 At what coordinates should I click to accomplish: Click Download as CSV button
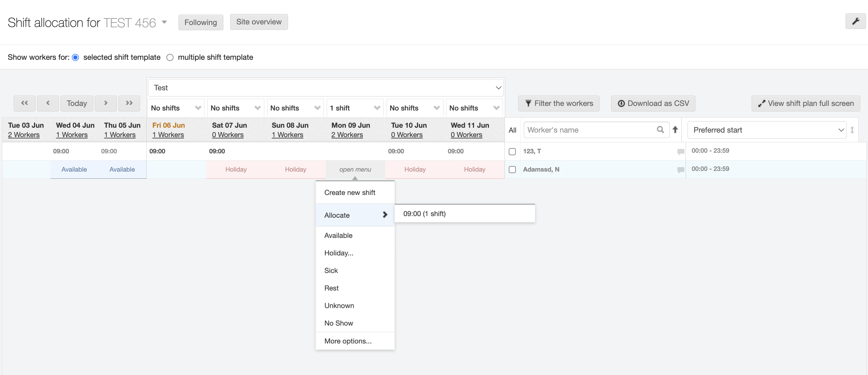(x=653, y=103)
